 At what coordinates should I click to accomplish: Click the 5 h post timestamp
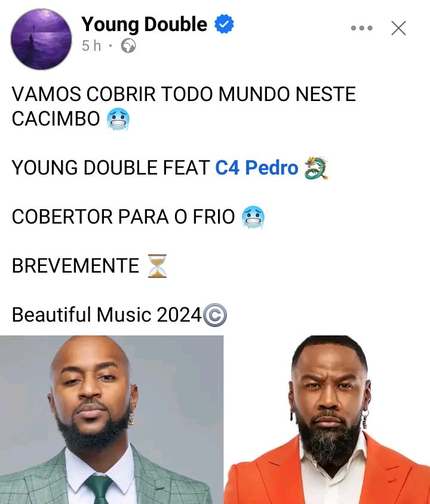(x=91, y=45)
